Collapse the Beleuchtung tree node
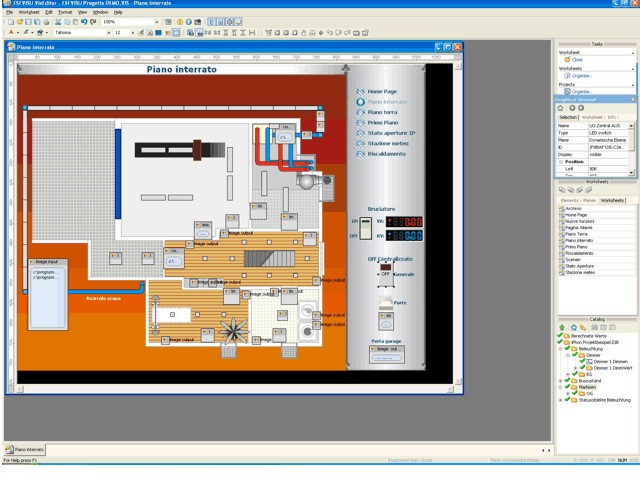The height and width of the screenshot is (480, 640). pyautogui.click(x=560, y=349)
